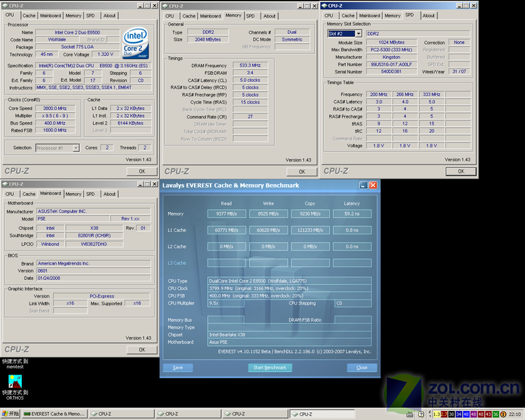Click the Winbond LPCIO vendor field

click(x=50, y=244)
